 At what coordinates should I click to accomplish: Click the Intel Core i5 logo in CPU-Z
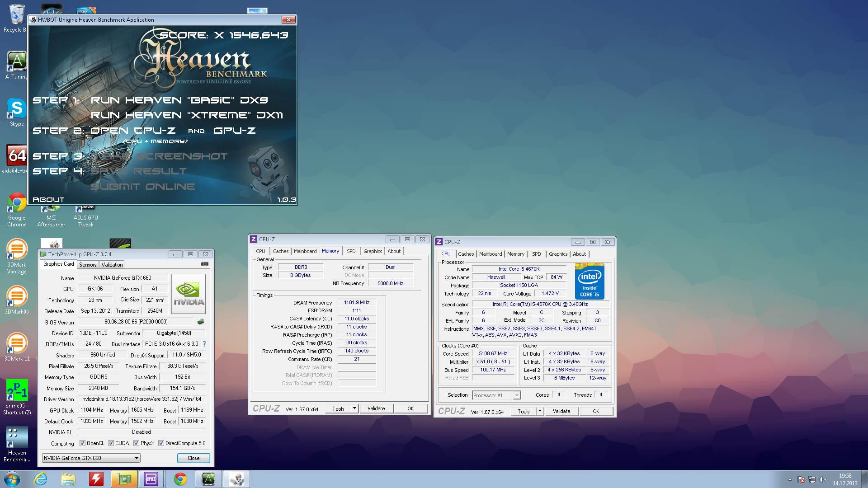[x=590, y=281]
